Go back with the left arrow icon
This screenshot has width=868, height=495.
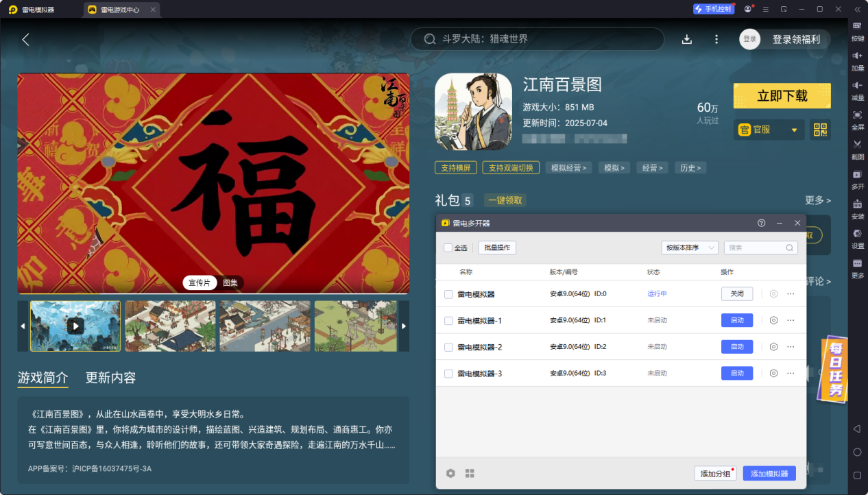click(26, 40)
